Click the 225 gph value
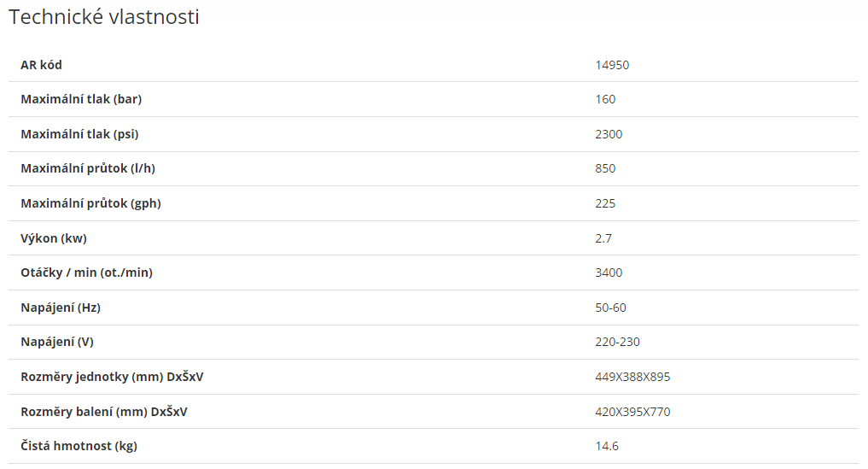Screen dimensions: 868x469 [x=606, y=203]
